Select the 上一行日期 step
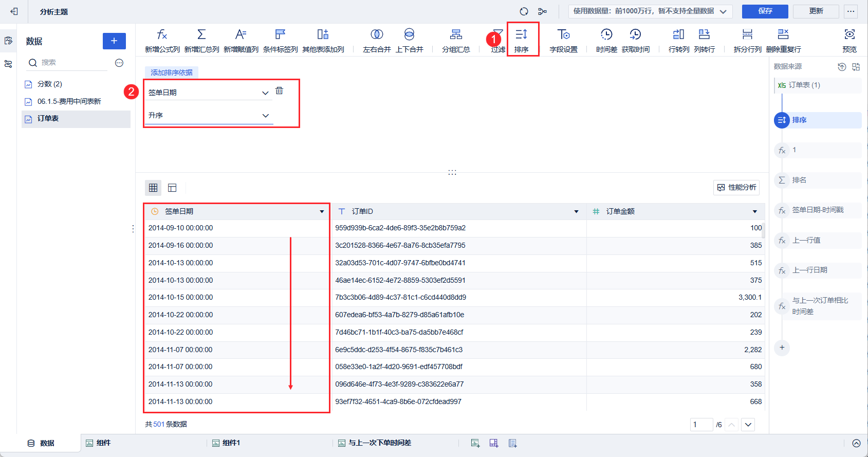The width and height of the screenshot is (868, 457). coord(819,270)
